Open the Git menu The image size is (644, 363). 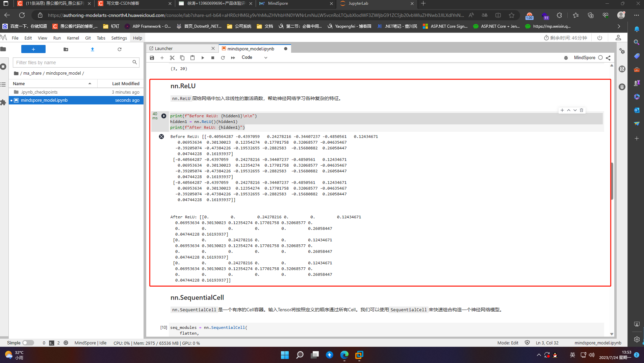pos(88,38)
